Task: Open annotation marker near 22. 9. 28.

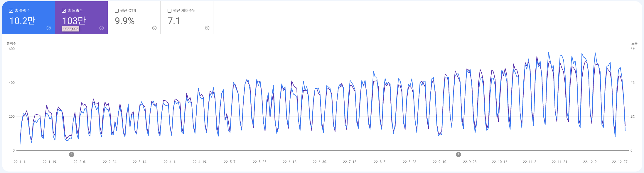Action: 458,154
